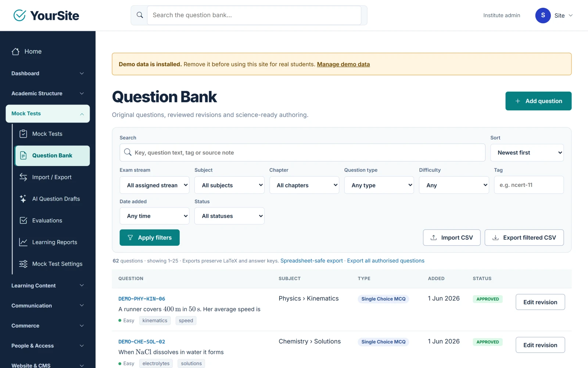Expand the Dashboard sidebar section

coord(48,74)
